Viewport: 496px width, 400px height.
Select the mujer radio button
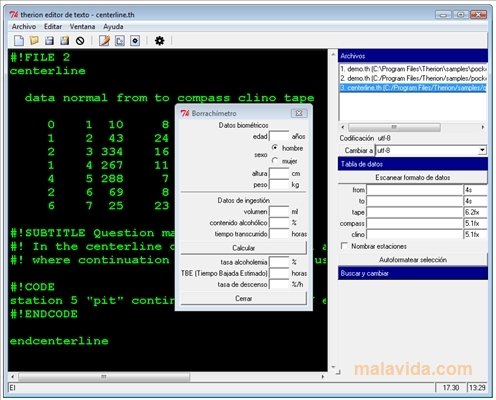pos(275,161)
